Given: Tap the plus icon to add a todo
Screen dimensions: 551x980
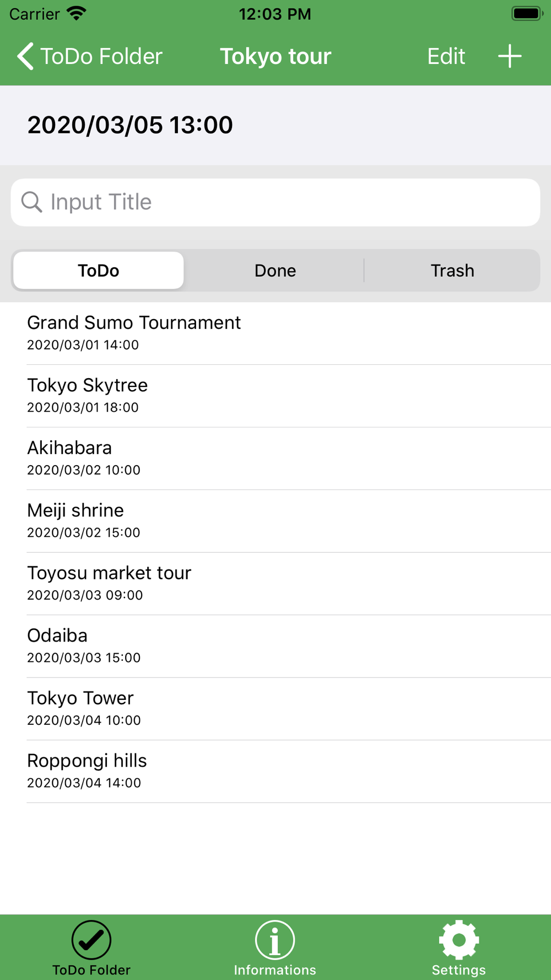Looking at the screenshot, I should pos(510,56).
